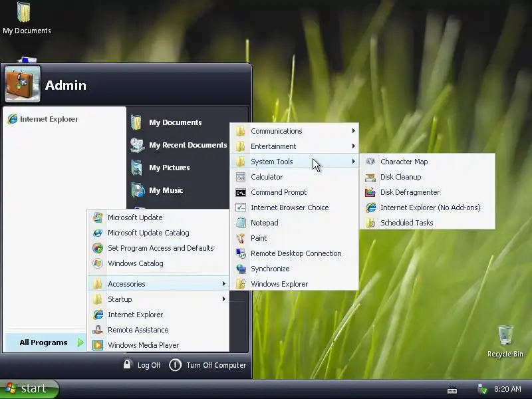Open the Scheduled Tasks folder icon

click(x=370, y=223)
